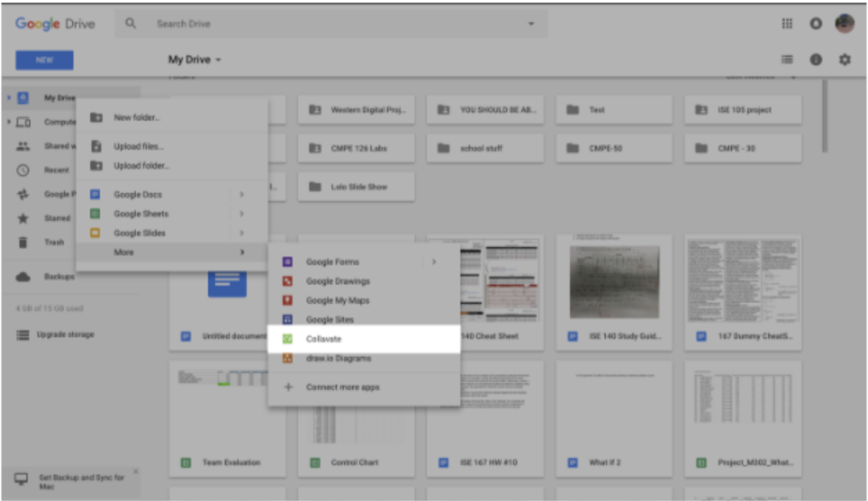
Task: Click the Google Drive logo
Action: click(55, 24)
